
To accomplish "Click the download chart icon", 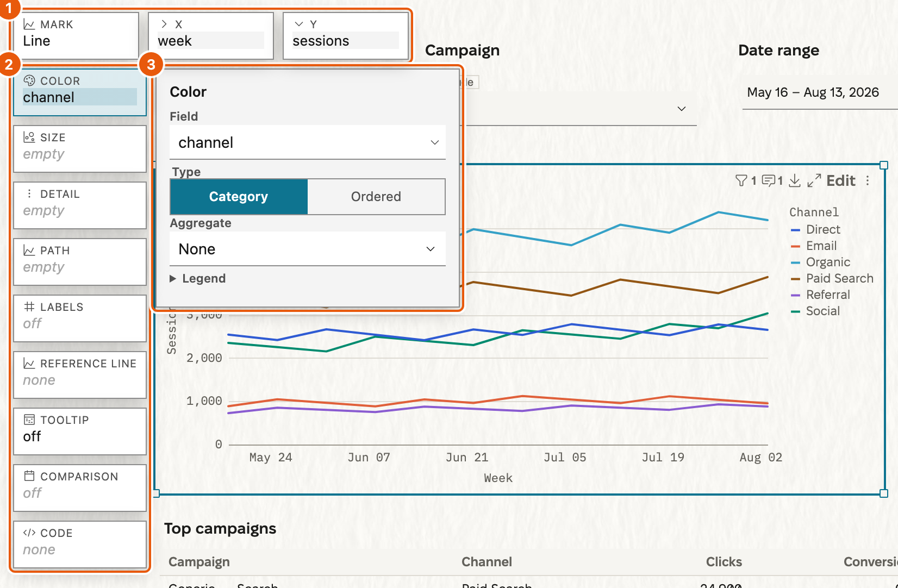I will click(x=795, y=180).
